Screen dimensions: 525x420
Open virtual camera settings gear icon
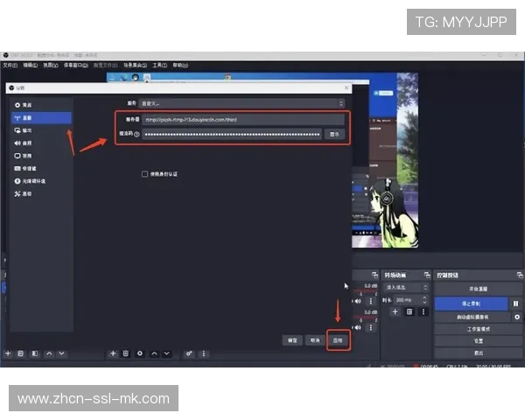tap(516, 316)
